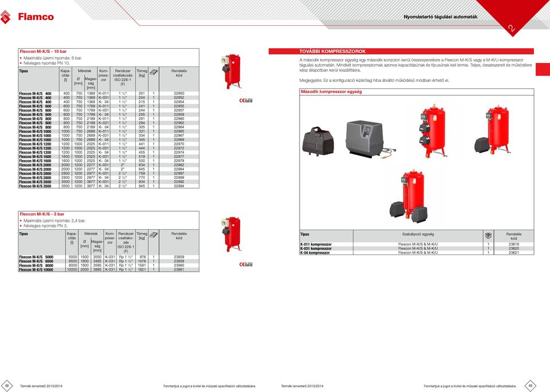Click the page 68 hexagon badge
This screenshot has width=550, height=392.
click(7, 386)
